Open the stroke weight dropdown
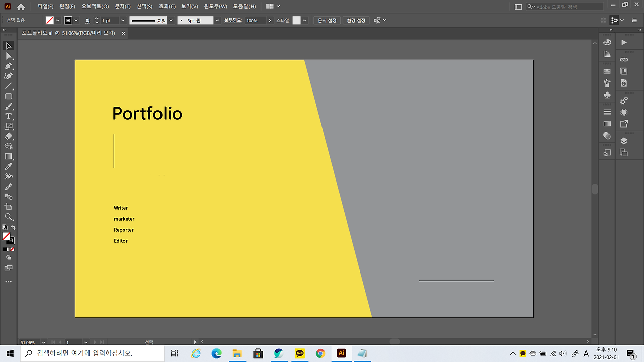Image resolution: width=644 pixels, height=362 pixels. [122, 20]
